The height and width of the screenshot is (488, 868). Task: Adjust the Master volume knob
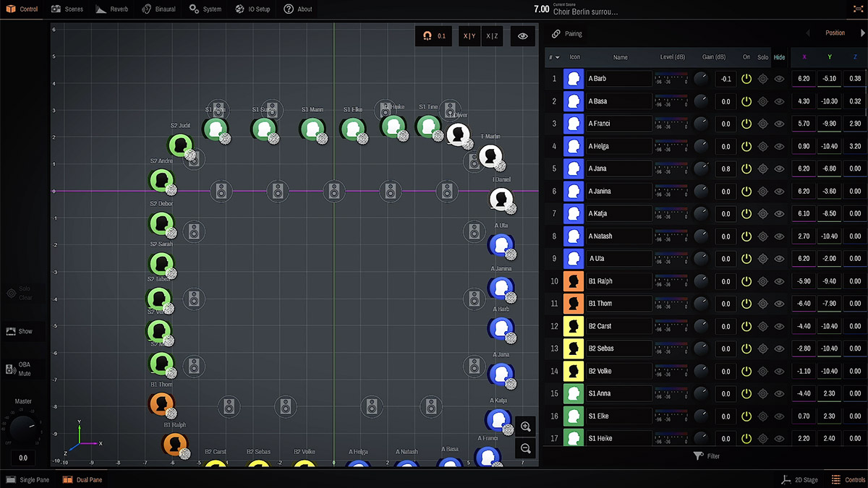point(22,428)
